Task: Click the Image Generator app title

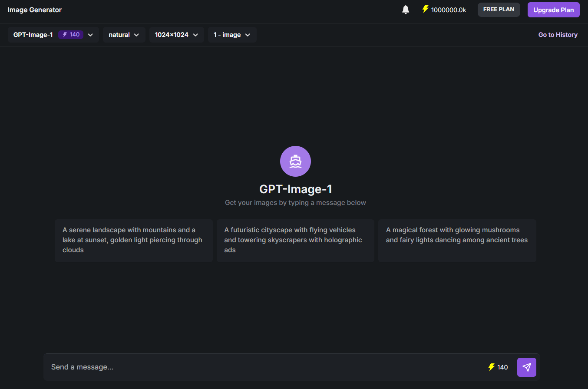Action: pos(34,9)
